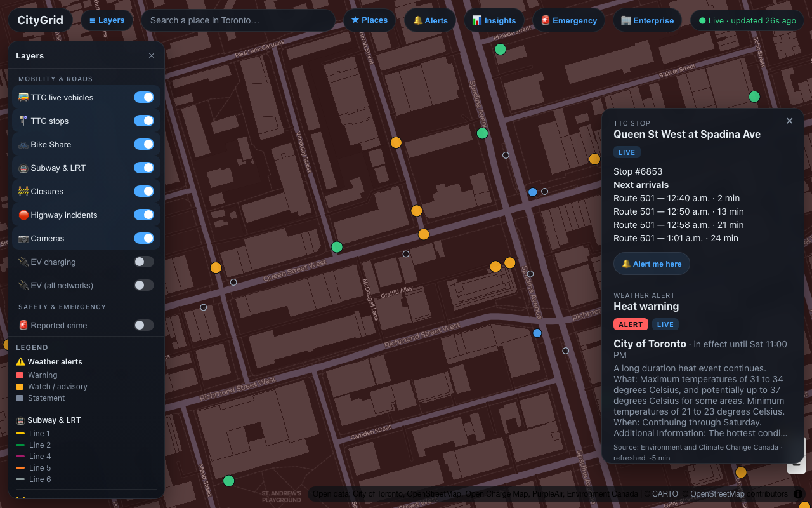Switch off the Closures layer
The height and width of the screenshot is (508, 812).
tap(144, 191)
